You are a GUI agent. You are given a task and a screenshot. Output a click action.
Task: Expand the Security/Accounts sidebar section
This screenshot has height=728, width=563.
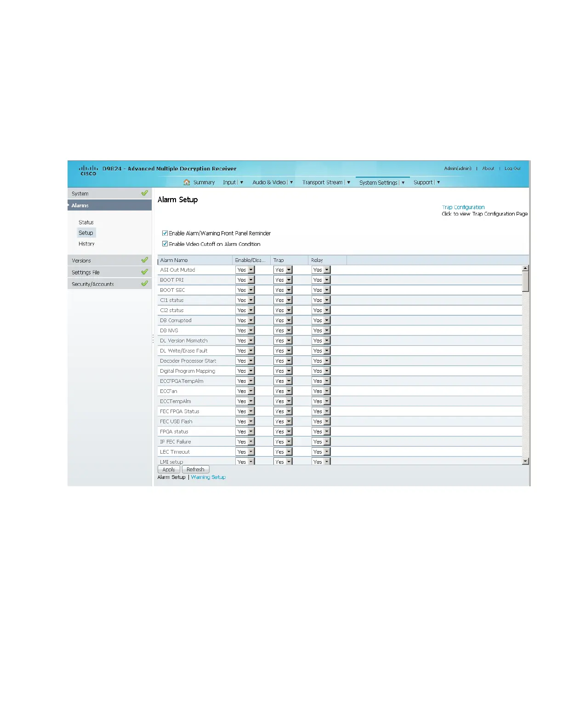pyautogui.click(x=109, y=284)
